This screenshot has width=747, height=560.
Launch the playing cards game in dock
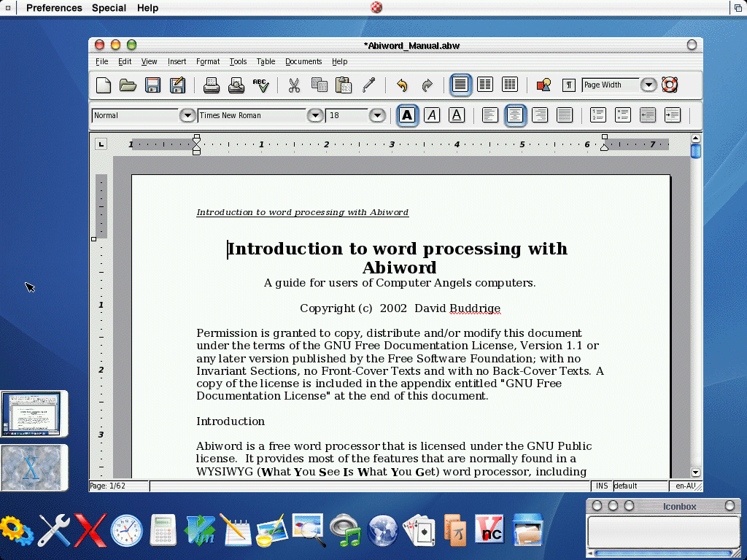click(x=419, y=529)
